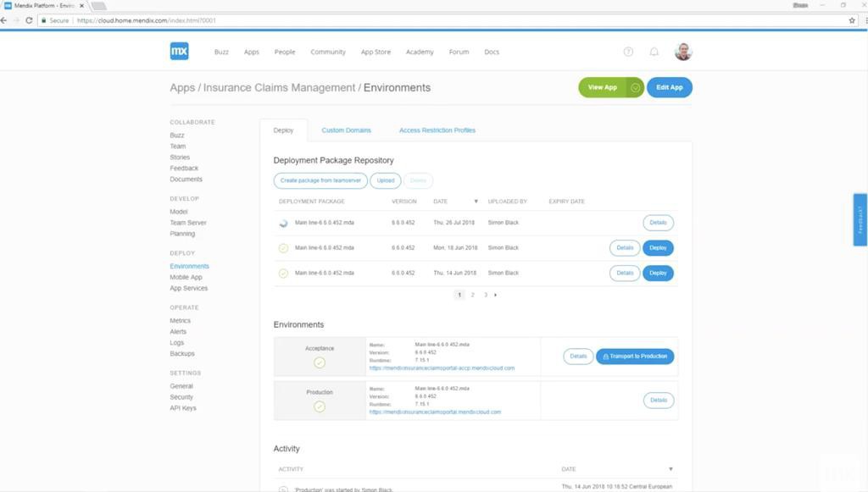Deploy the Thu, 14 Jun package

[658, 273]
